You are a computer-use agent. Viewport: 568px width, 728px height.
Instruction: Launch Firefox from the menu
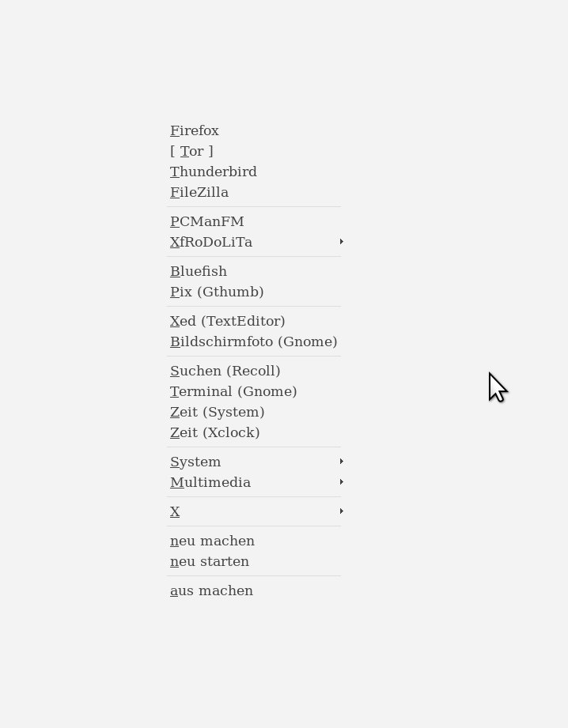[x=195, y=131]
